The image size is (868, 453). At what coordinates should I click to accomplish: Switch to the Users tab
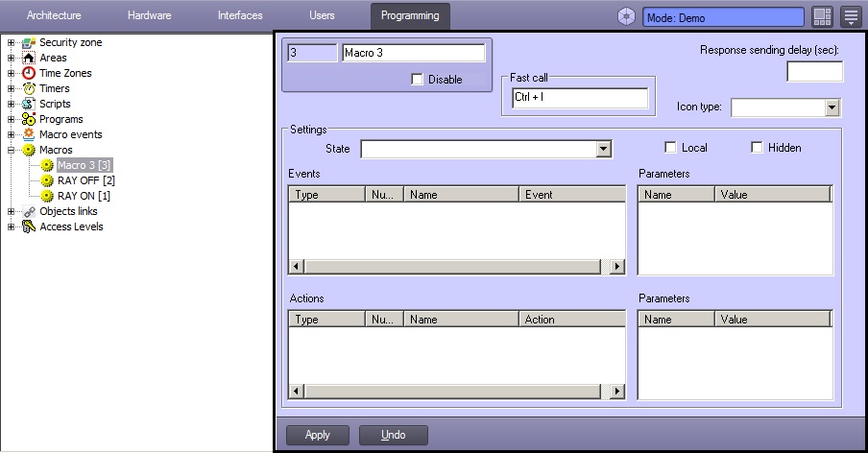coord(322,15)
